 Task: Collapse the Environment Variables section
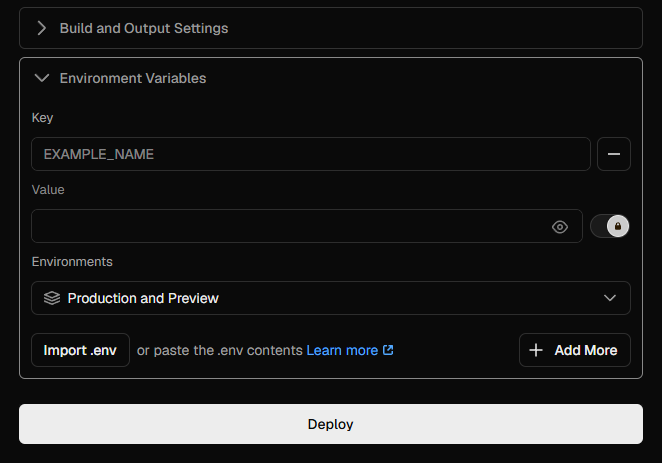pyautogui.click(x=41, y=78)
